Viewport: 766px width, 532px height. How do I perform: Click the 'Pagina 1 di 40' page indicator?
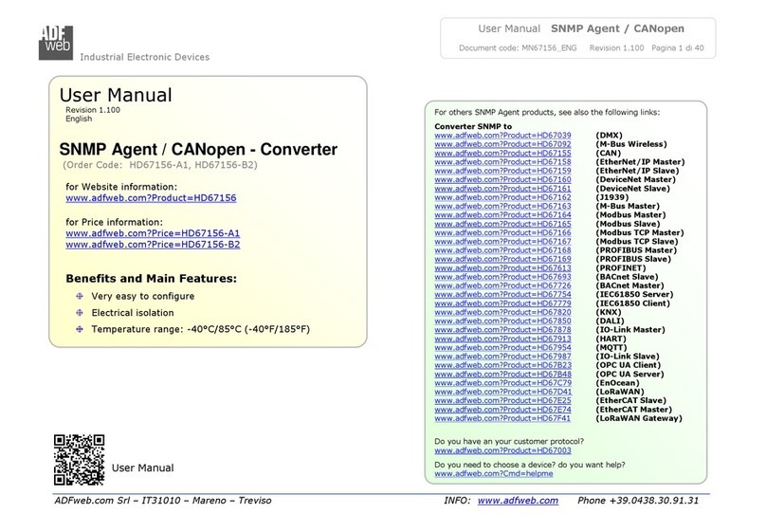point(678,47)
